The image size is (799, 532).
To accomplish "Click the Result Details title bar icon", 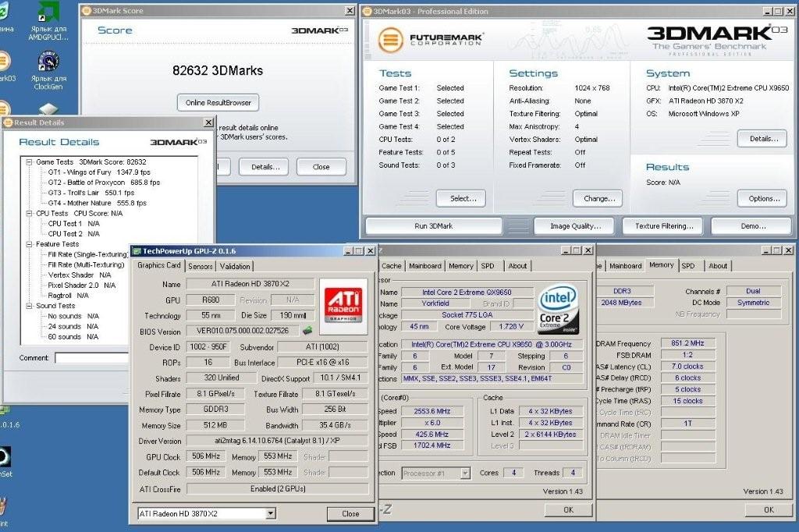I will pyautogui.click(x=8, y=122).
